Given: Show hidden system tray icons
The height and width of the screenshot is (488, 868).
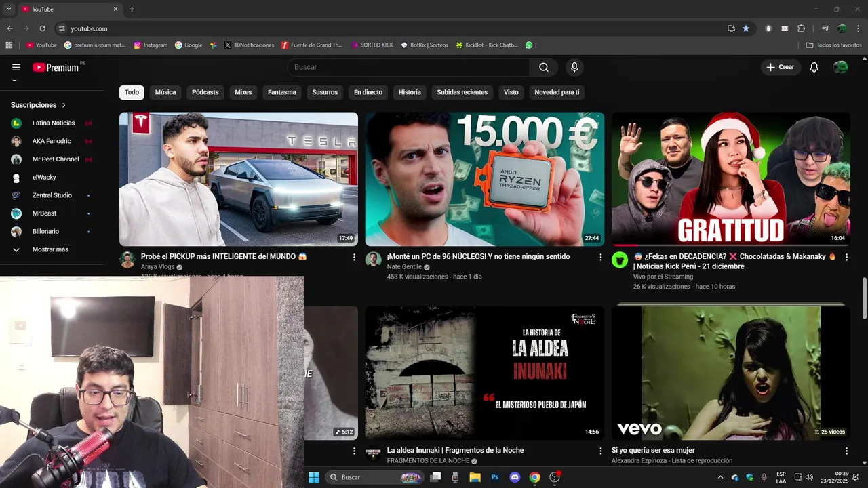Looking at the screenshot, I should [720, 477].
